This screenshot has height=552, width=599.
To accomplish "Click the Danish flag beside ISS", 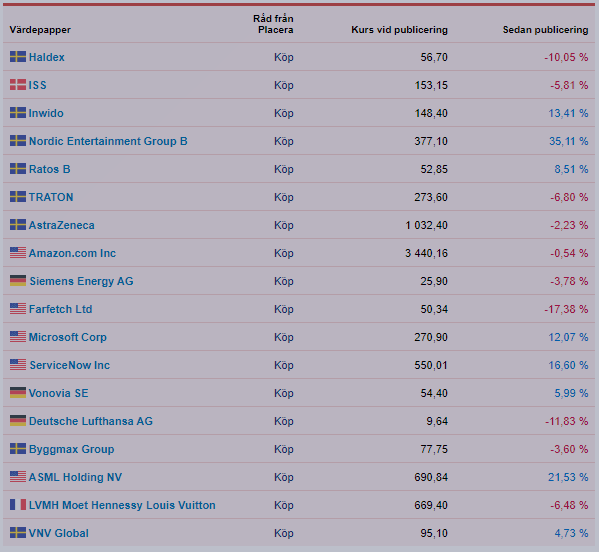I will [18, 84].
